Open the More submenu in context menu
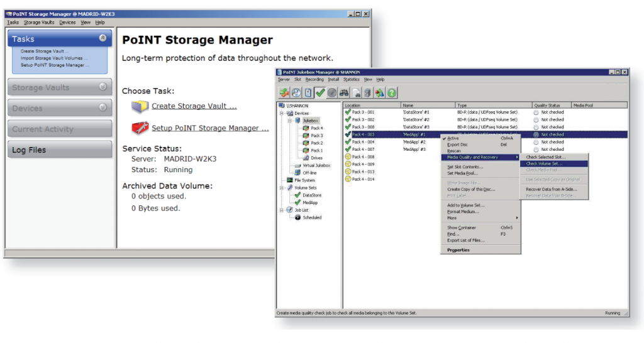 coord(480,218)
